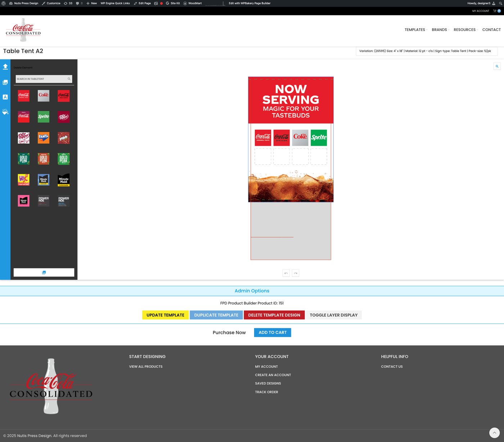Open the shopping cart icon in the header
The width and height of the screenshot is (504, 442).
coord(495,11)
